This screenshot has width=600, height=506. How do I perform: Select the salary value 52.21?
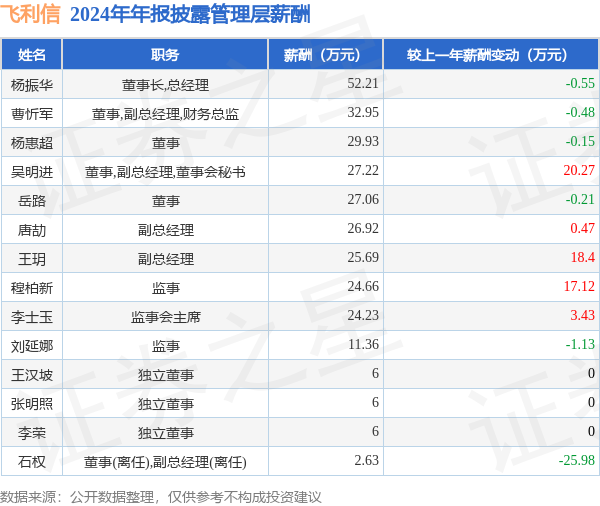(363, 83)
